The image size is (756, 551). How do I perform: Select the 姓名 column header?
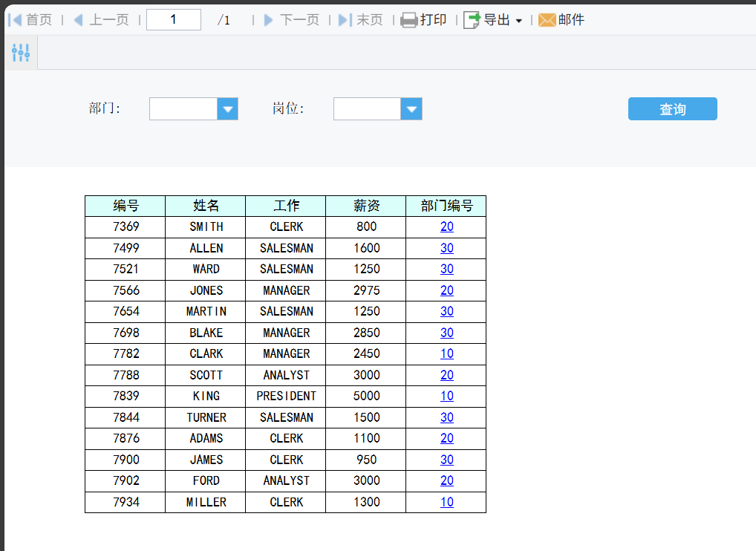click(x=206, y=206)
